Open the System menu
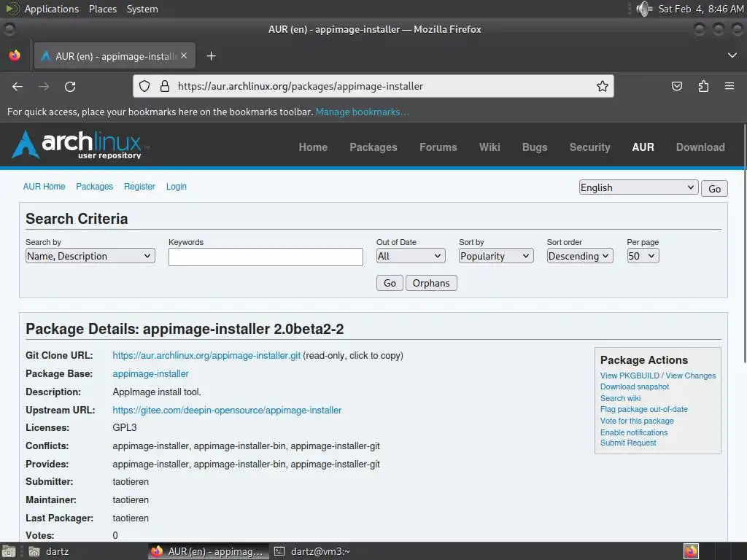 point(142,9)
